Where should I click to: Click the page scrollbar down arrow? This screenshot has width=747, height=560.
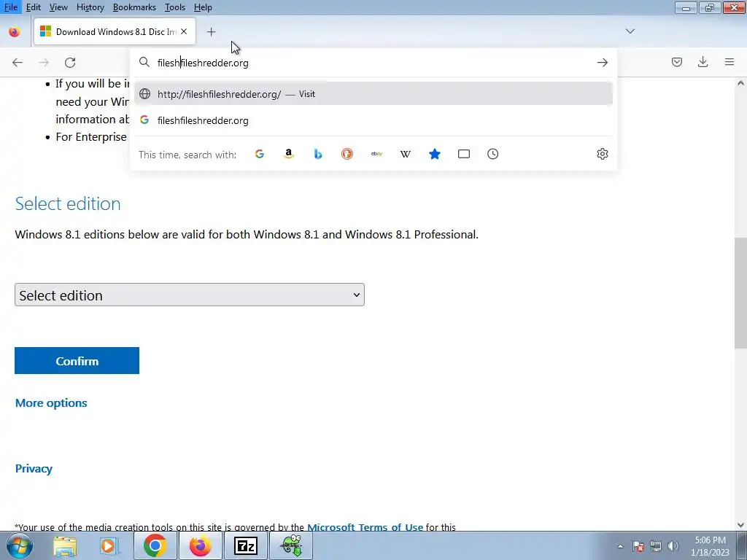[x=740, y=525]
